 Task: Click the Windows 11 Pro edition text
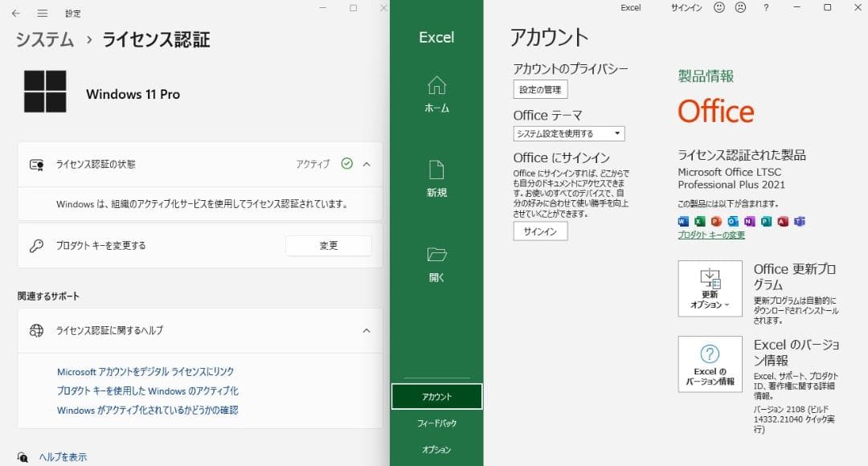[133, 94]
